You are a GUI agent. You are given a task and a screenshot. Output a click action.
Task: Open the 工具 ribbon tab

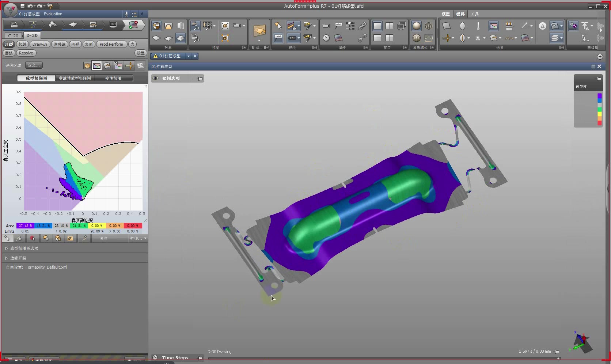pos(474,14)
